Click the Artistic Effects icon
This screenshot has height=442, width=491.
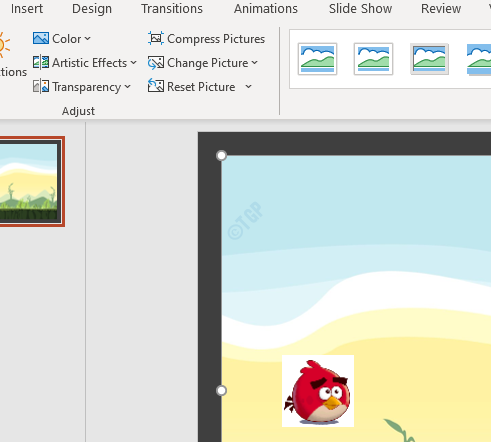(x=41, y=62)
